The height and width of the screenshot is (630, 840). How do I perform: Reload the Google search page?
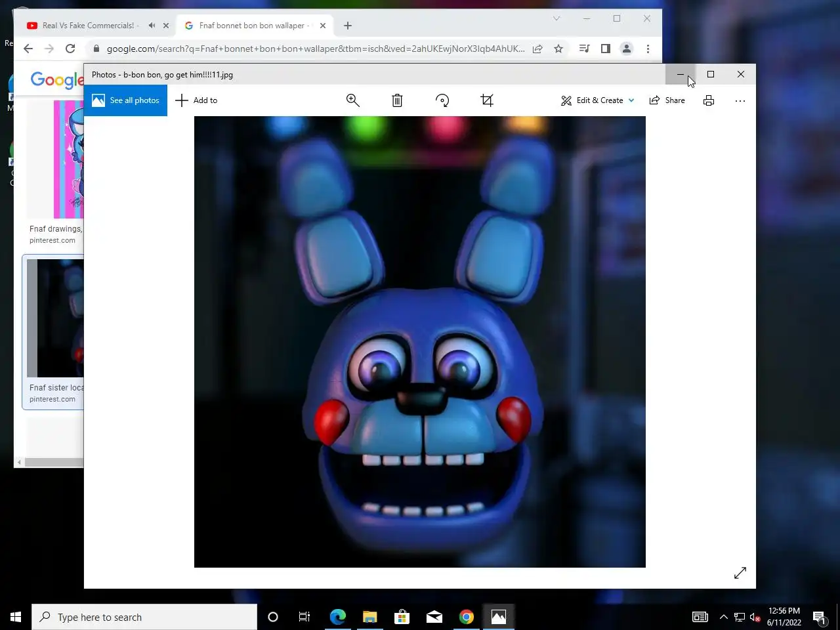(70, 49)
